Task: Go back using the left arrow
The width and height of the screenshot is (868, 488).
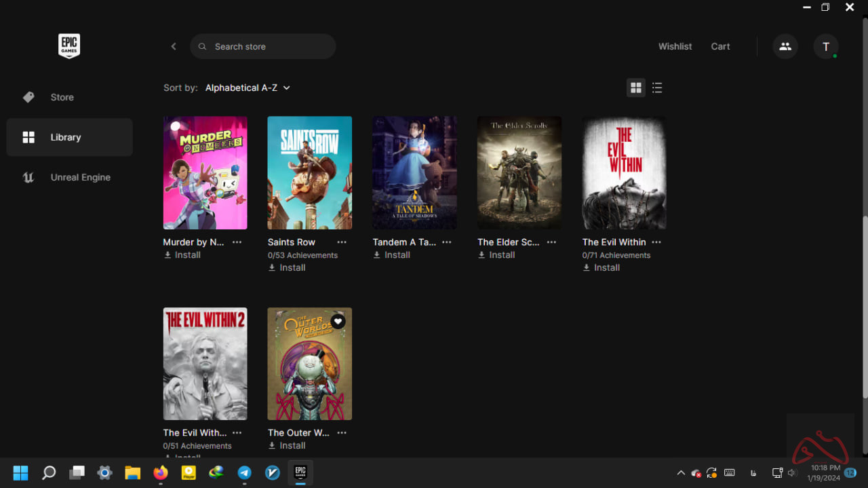Action: (x=174, y=46)
